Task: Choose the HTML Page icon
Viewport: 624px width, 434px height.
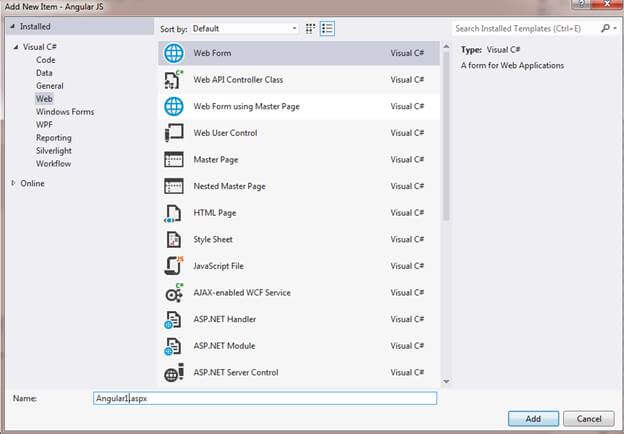Action: tap(173, 213)
